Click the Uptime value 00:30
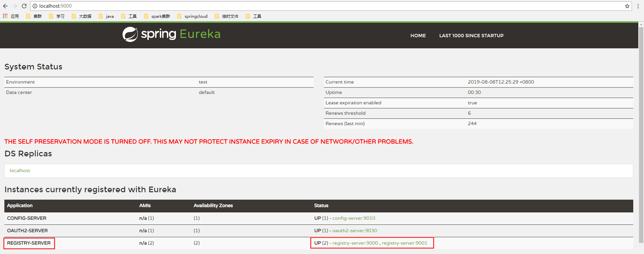 coord(474,92)
